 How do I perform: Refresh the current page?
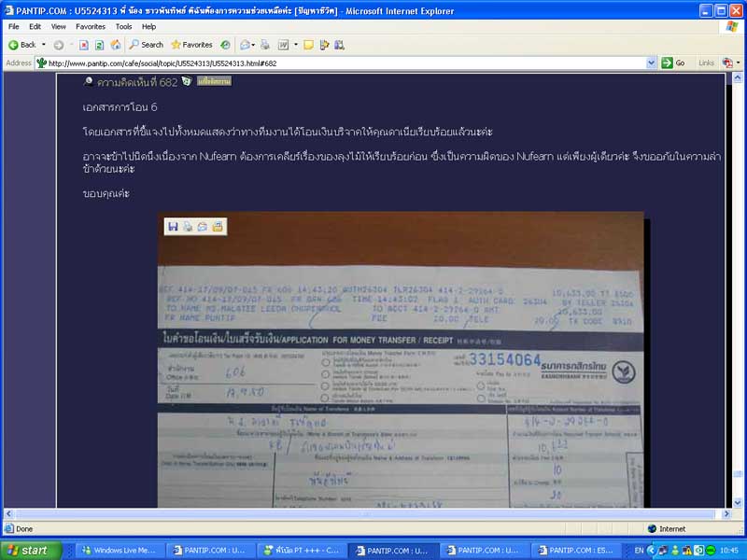[99, 45]
